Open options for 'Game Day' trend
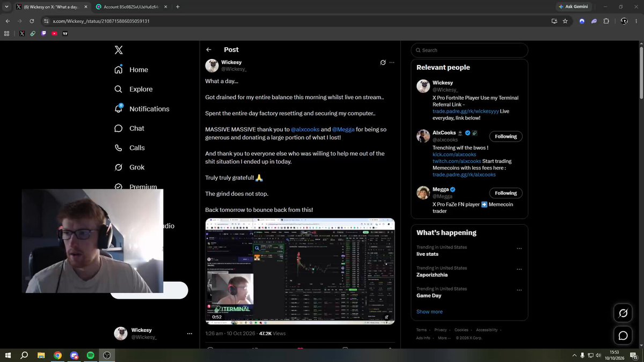 tap(519, 291)
